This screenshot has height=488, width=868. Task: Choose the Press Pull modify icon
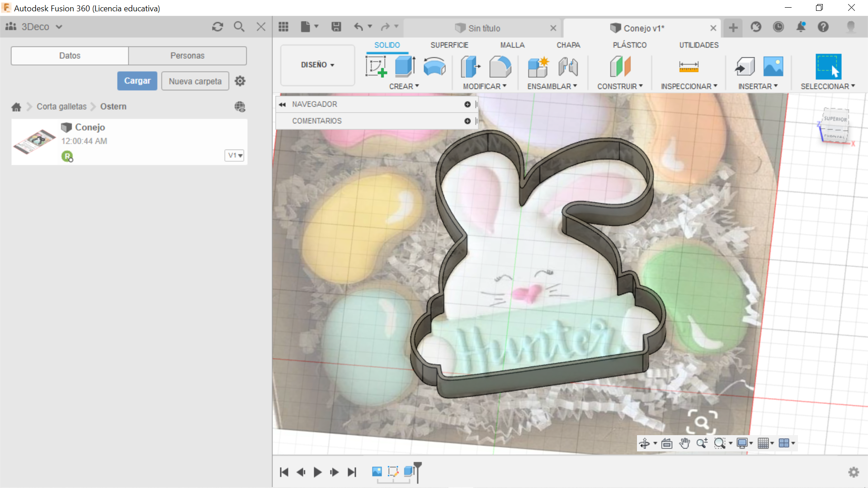(x=470, y=67)
